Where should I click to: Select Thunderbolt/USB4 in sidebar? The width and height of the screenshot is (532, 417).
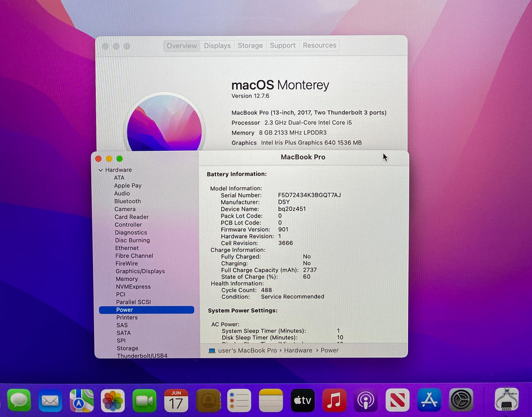point(142,356)
